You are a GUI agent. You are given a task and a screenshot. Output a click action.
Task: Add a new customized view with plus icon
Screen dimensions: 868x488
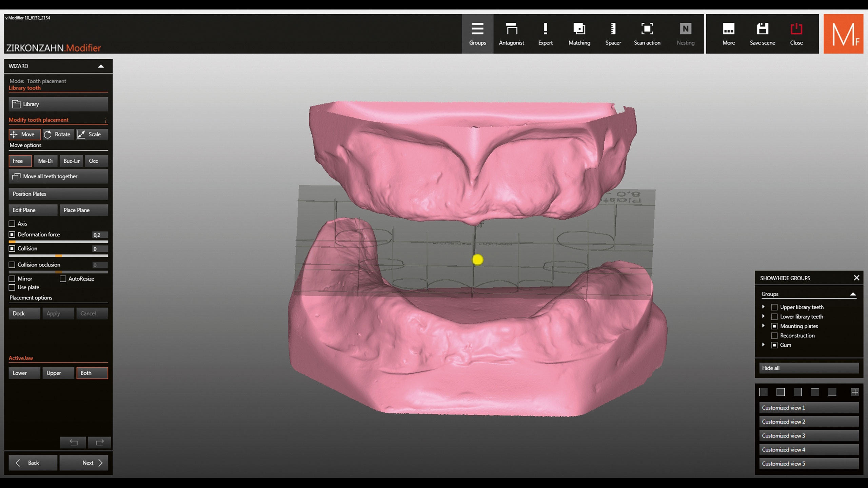(x=854, y=392)
